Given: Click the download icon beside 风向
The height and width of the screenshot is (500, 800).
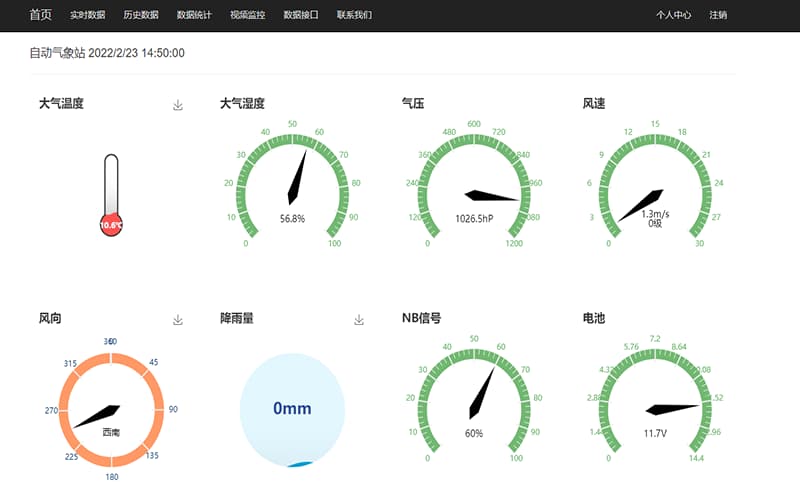Looking at the screenshot, I should point(178,320).
